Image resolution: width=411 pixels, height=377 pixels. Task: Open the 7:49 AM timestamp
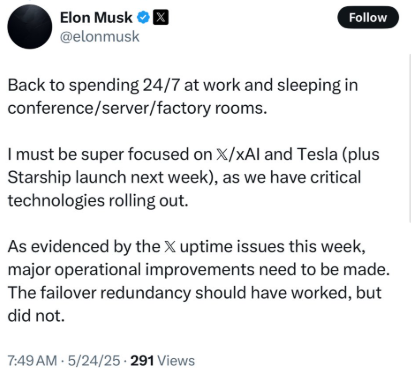click(32, 361)
